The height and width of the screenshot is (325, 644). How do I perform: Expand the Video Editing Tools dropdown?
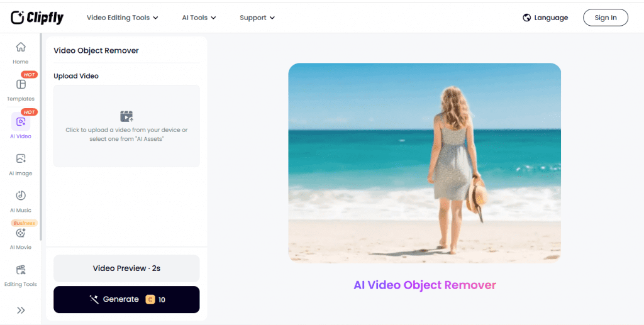(123, 18)
